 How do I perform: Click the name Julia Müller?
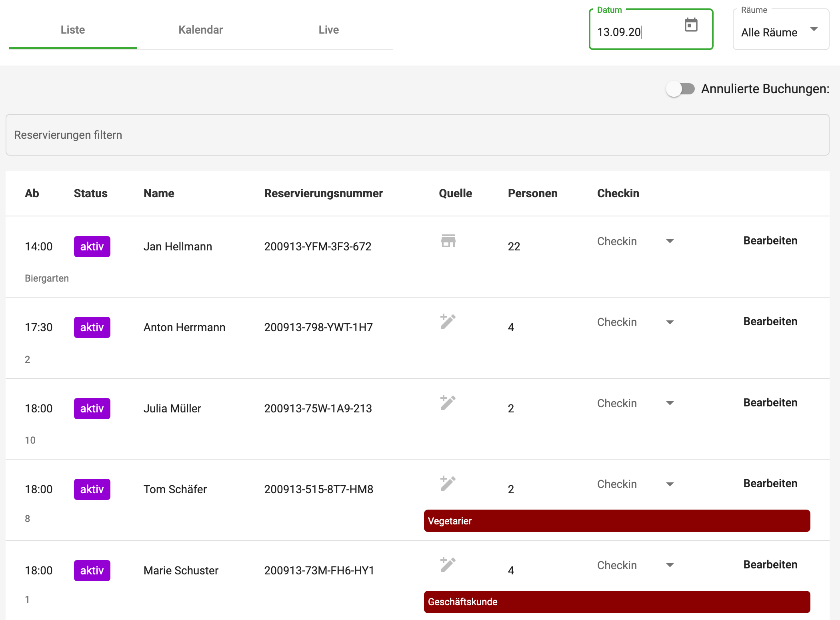(x=172, y=408)
